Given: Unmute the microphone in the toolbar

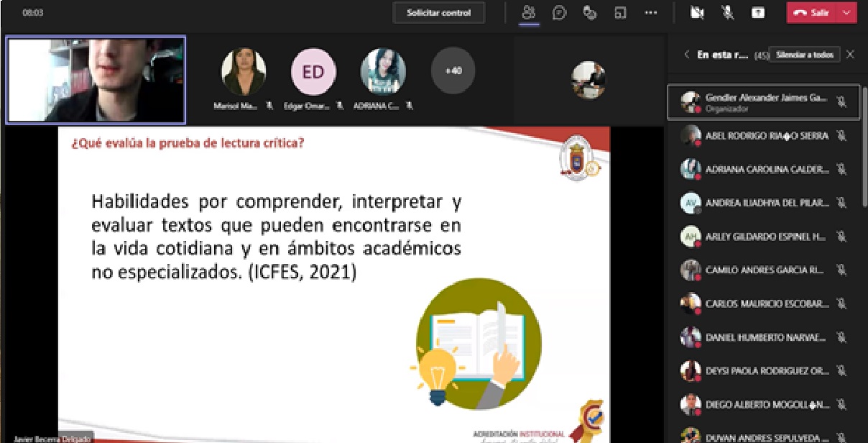Looking at the screenshot, I should pos(727,12).
